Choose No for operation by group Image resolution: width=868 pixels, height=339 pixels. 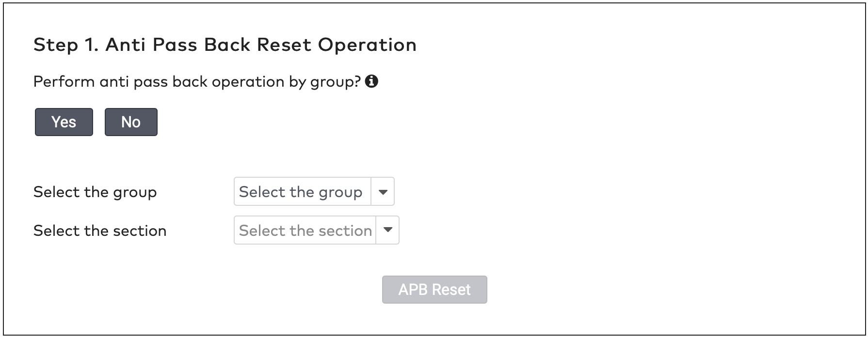tap(130, 122)
